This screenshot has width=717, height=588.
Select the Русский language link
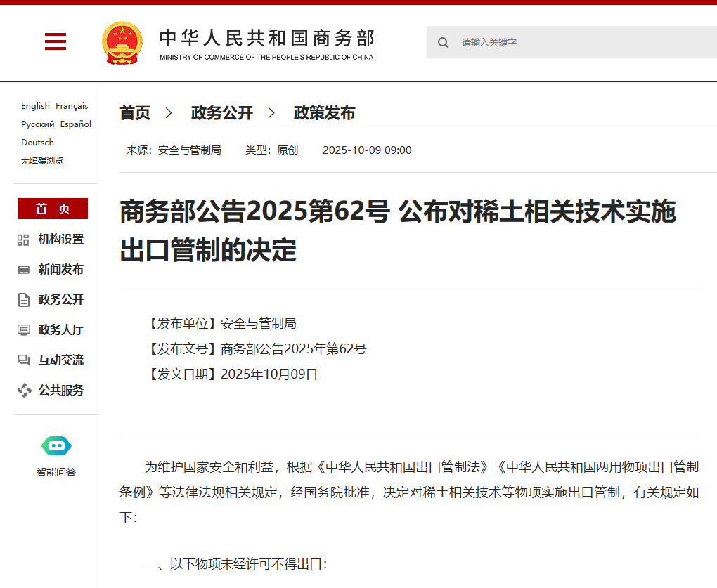[37, 124]
